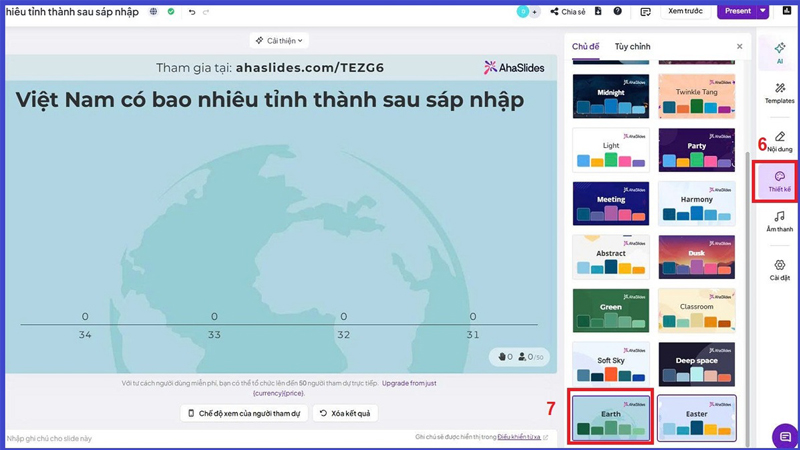Open Thiết kế design sidebar item
The height and width of the screenshot is (450, 800).
pyautogui.click(x=779, y=182)
